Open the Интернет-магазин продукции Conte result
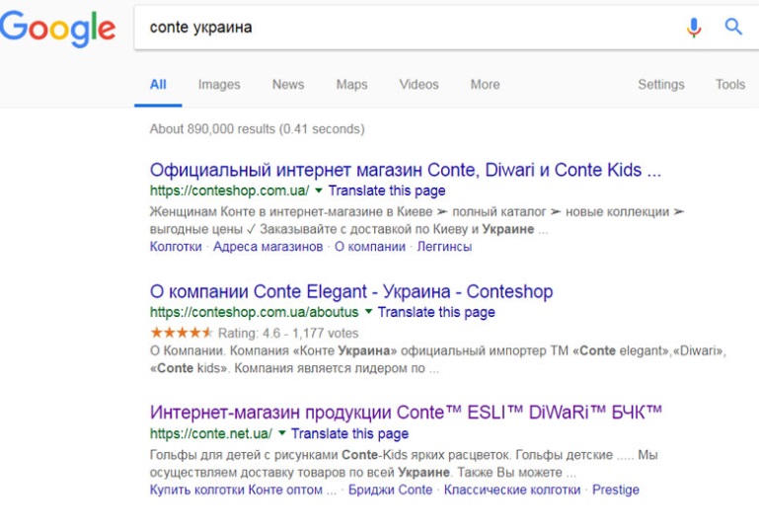Screen dimensions: 759x532 click(x=406, y=412)
